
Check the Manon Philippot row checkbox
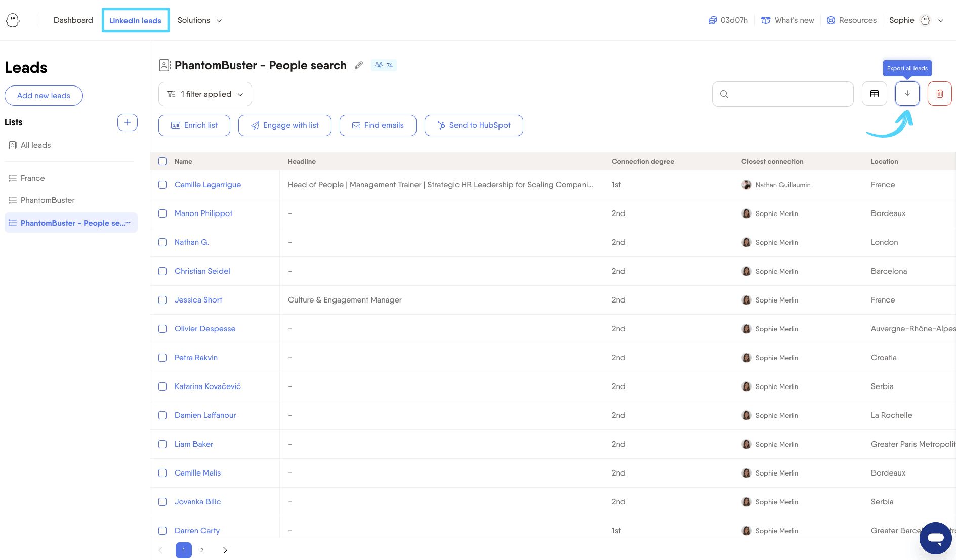[x=162, y=213]
